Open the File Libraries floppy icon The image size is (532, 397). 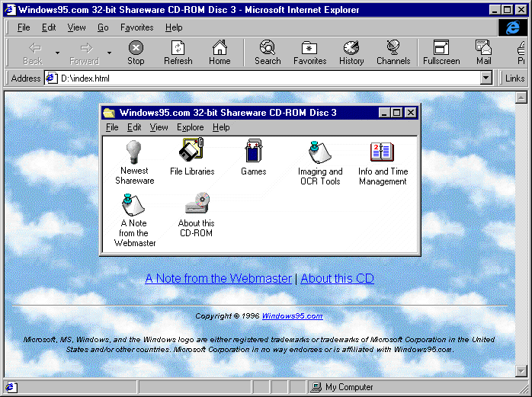coord(192,149)
